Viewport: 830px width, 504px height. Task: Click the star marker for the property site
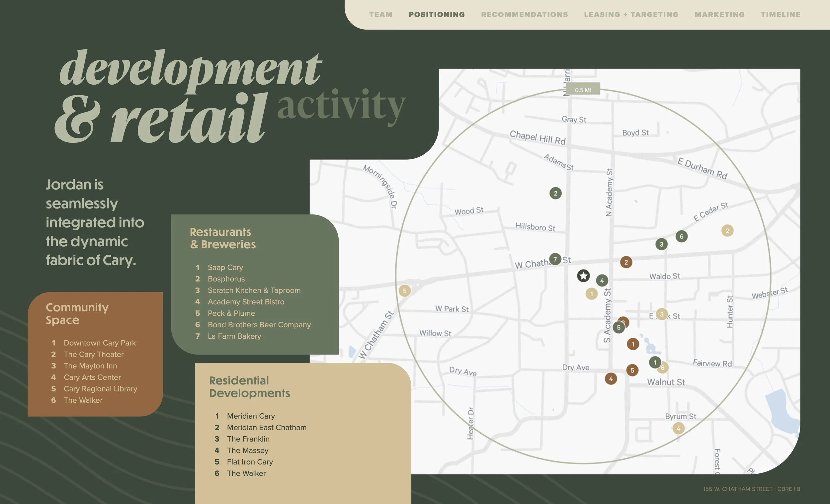click(x=583, y=276)
